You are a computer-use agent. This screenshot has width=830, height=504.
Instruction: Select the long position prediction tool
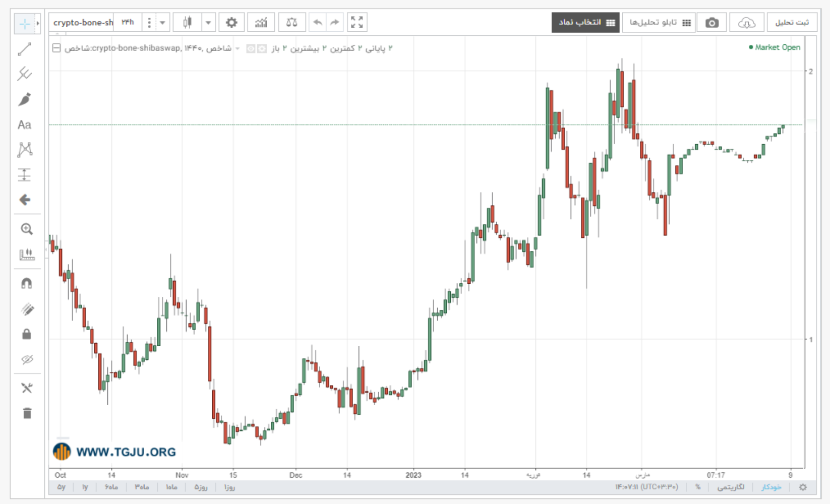pos(24,175)
